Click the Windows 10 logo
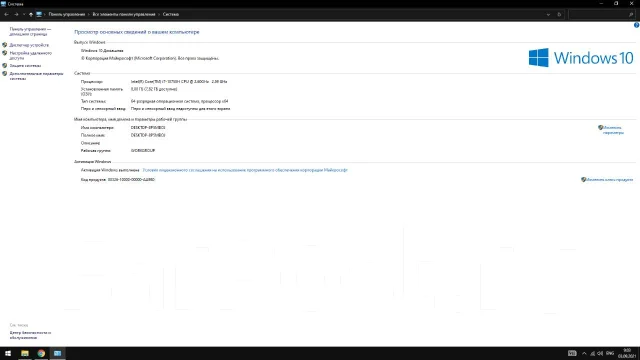 tap(581, 58)
